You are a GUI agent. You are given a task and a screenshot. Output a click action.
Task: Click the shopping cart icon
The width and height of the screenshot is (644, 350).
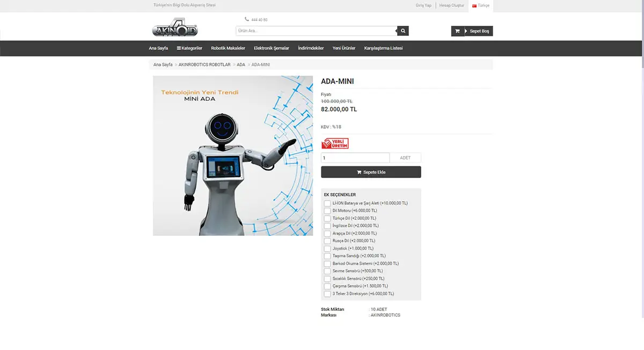click(x=457, y=31)
